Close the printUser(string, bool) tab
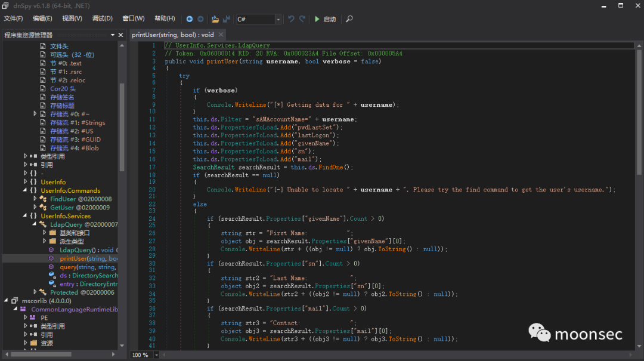The width and height of the screenshot is (644, 361). pos(221,35)
